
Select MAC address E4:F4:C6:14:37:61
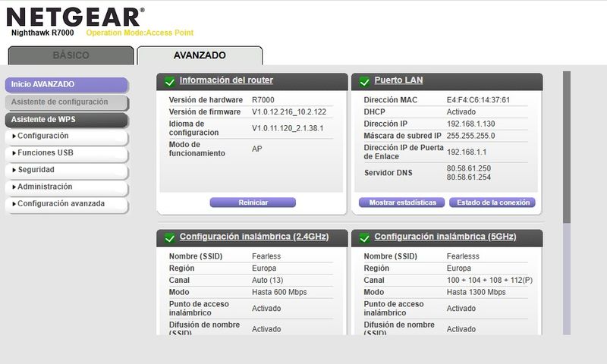[x=478, y=100]
